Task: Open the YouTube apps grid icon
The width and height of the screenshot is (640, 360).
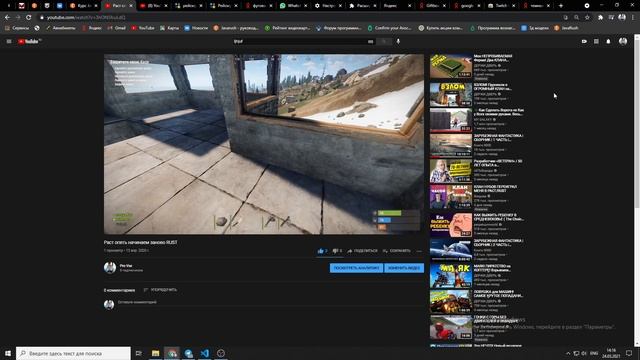Action: 596,41
